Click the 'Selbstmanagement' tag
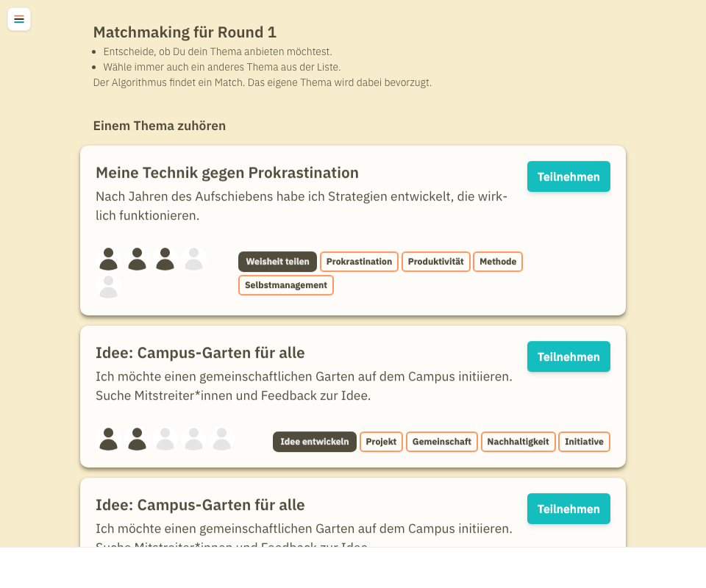 (285, 285)
